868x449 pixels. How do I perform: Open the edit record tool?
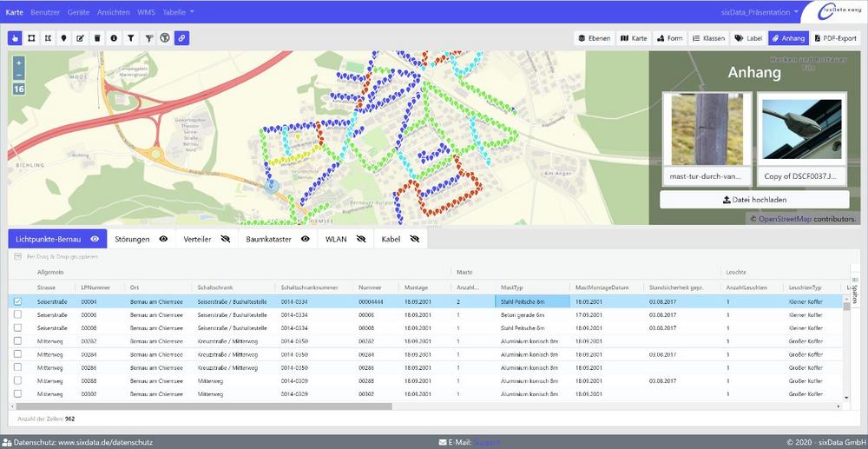tap(81, 38)
